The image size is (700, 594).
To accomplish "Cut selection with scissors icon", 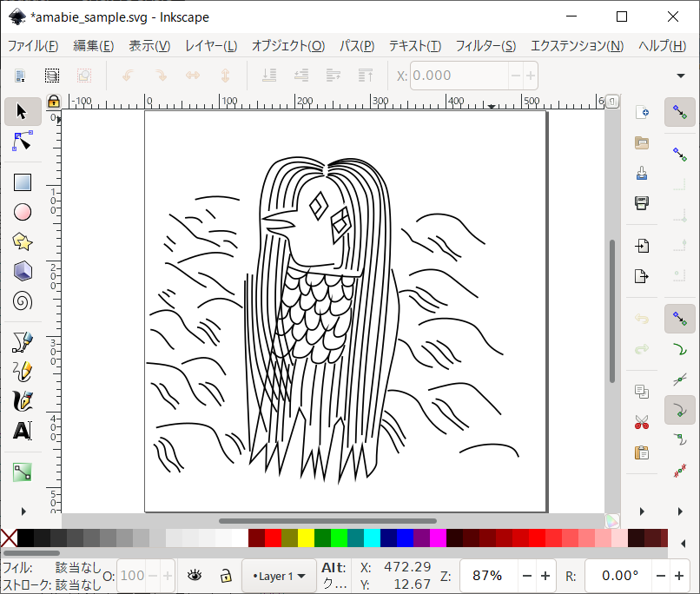I will (642, 422).
